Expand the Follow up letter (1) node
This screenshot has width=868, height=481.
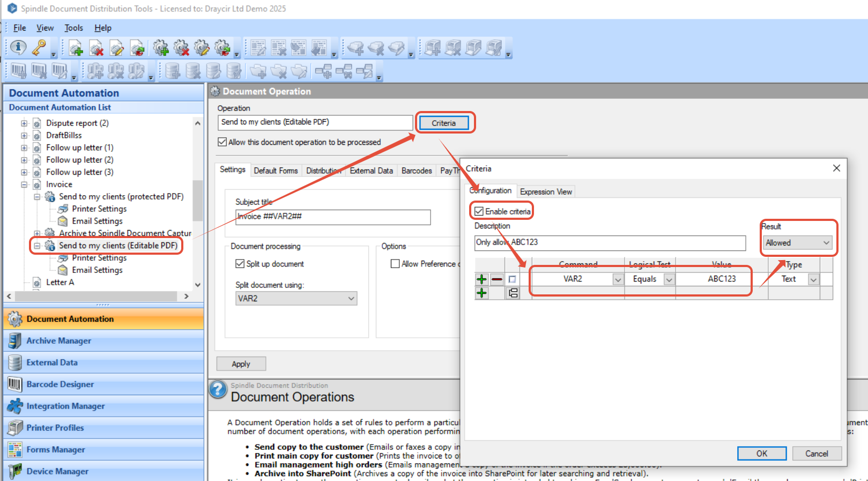[x=24, y=147]
